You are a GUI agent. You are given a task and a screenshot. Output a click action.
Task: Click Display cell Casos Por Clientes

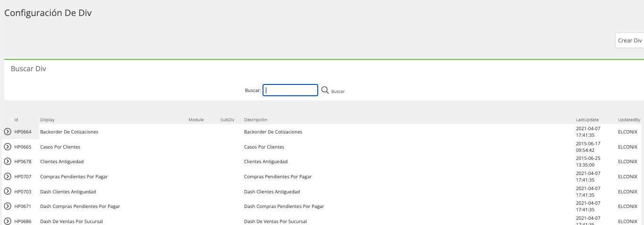pyautogui.click(x=60, y=147)
